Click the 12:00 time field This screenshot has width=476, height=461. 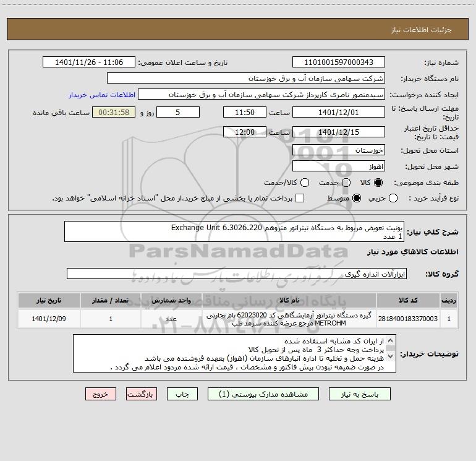pyautogui.click(x=245, y=132)
